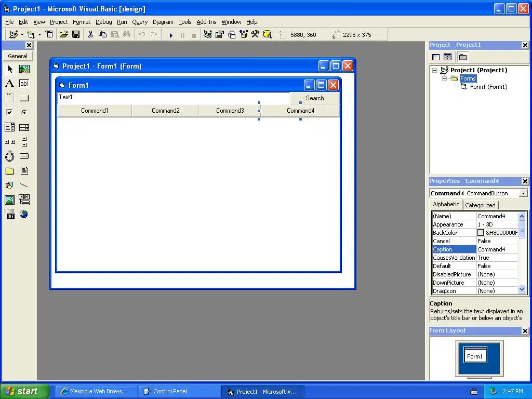The height and width of the screenshot is (399, 532).
Task: Open Project Explorer from toolbar
Action: tap(208, 35)
